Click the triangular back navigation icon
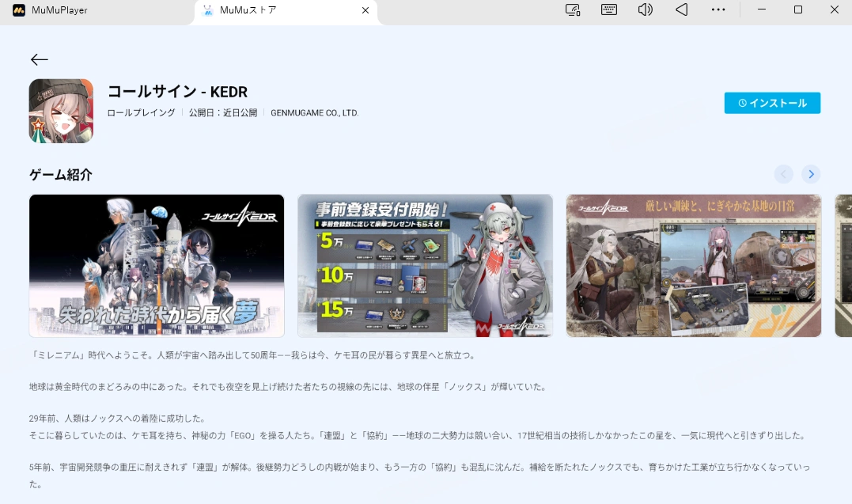Image resolution: width=852 pixels, height=504 pixels. click(x=681, y=9)
